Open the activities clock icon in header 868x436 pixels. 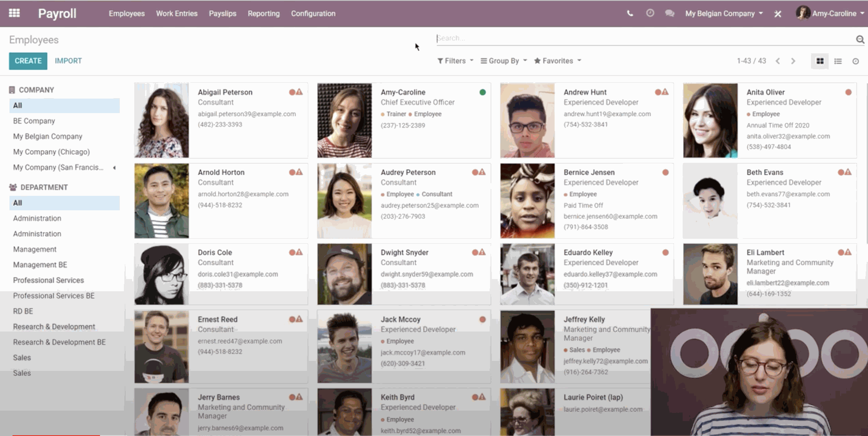[650, 14]
